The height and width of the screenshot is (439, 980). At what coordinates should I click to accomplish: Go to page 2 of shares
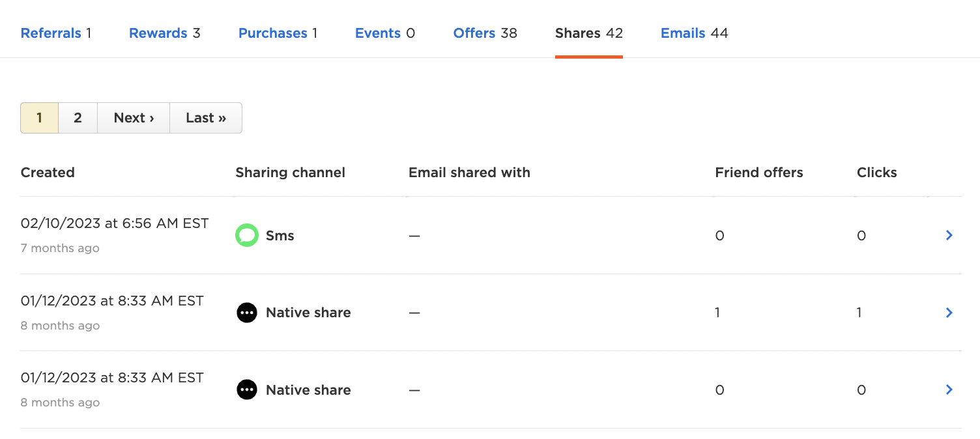78,118
